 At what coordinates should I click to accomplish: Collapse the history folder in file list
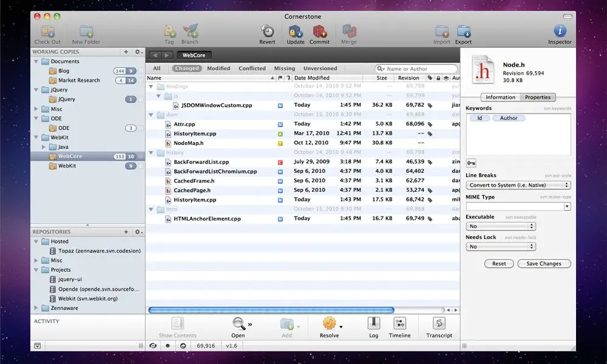click(151, 153)
